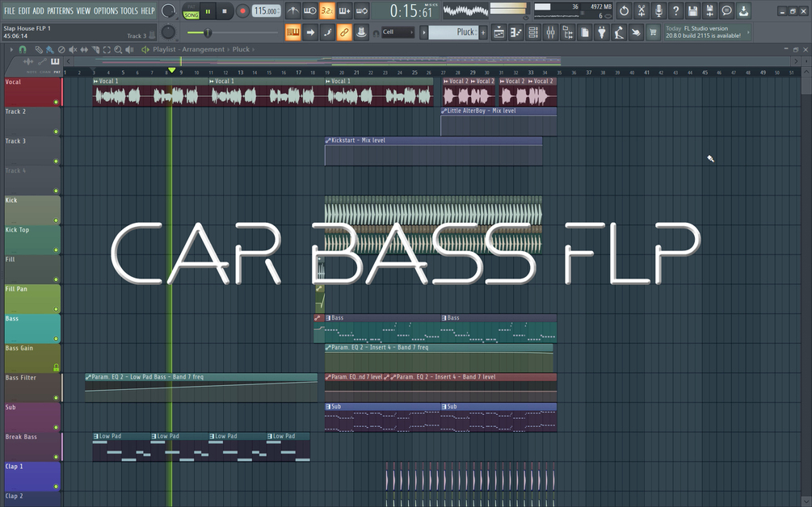Select the playlist slice tool
This screenshot has width=812, height=507.
[x=95, y=50]
